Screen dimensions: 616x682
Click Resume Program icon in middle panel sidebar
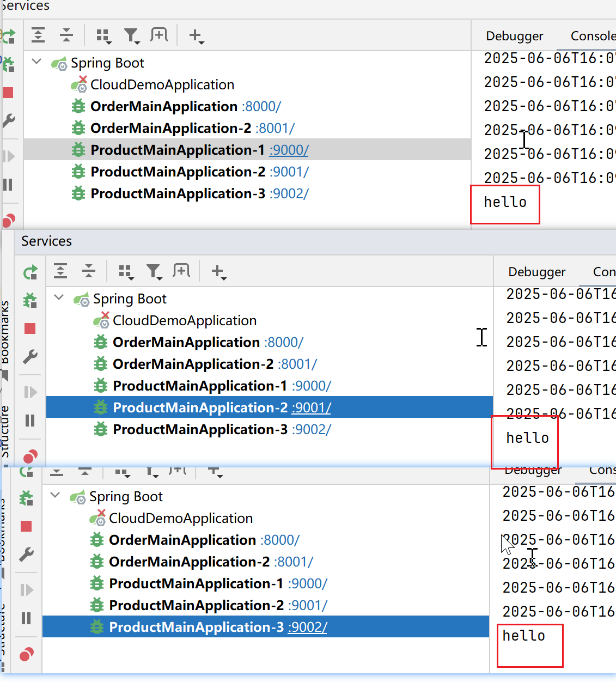click(x=30, y=392)
